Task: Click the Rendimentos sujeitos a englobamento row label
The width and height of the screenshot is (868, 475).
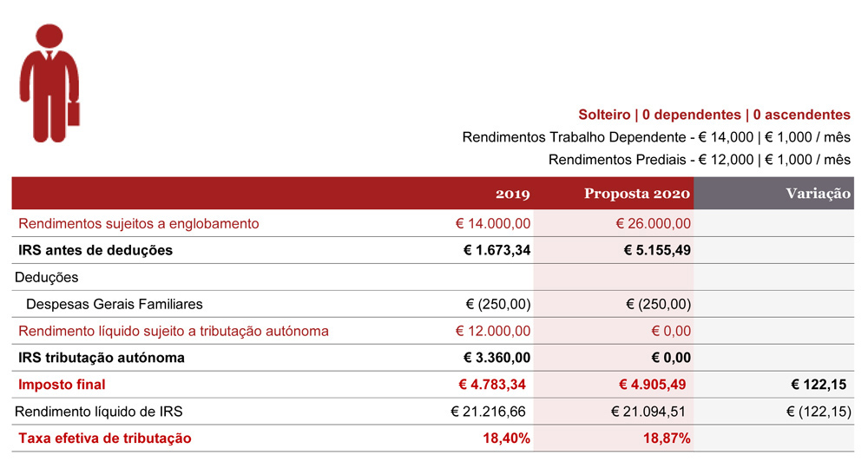Action: point(138,224)
